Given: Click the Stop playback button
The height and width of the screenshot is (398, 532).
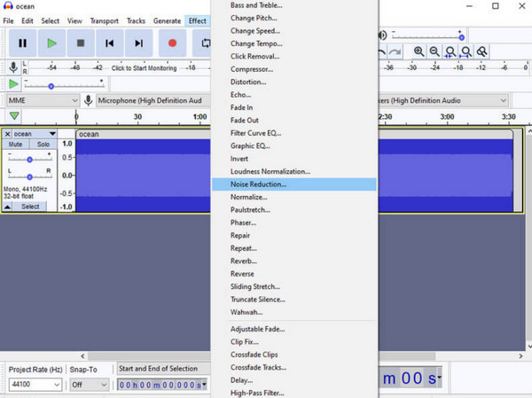Looking at the screenshot, I should pyautogui.click(x=81, y=43).
